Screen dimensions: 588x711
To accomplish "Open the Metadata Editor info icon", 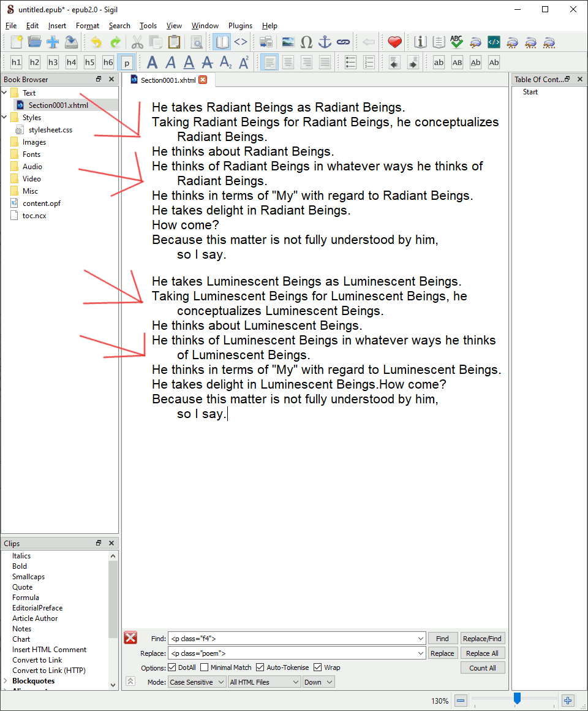I will point(420,42).
